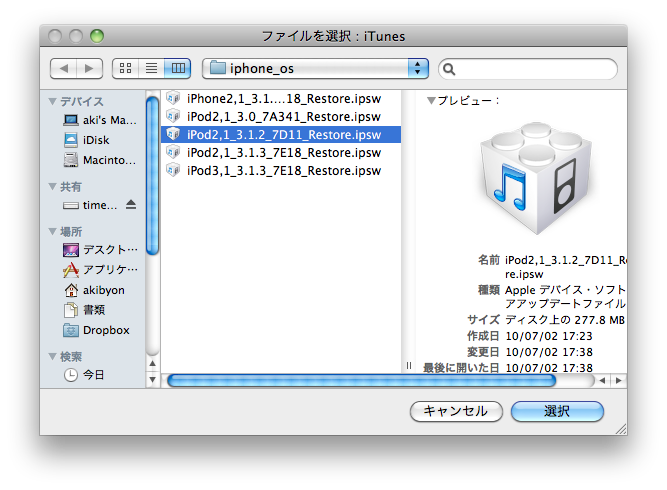The image size is (667, 490).
Task: Click the horizontal scrollbar thumb
Action: click(362, 381)
